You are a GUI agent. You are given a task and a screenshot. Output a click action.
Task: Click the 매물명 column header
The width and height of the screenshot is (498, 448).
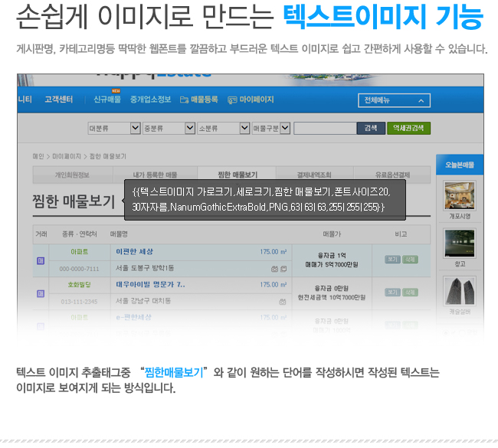tap(119, 234)
